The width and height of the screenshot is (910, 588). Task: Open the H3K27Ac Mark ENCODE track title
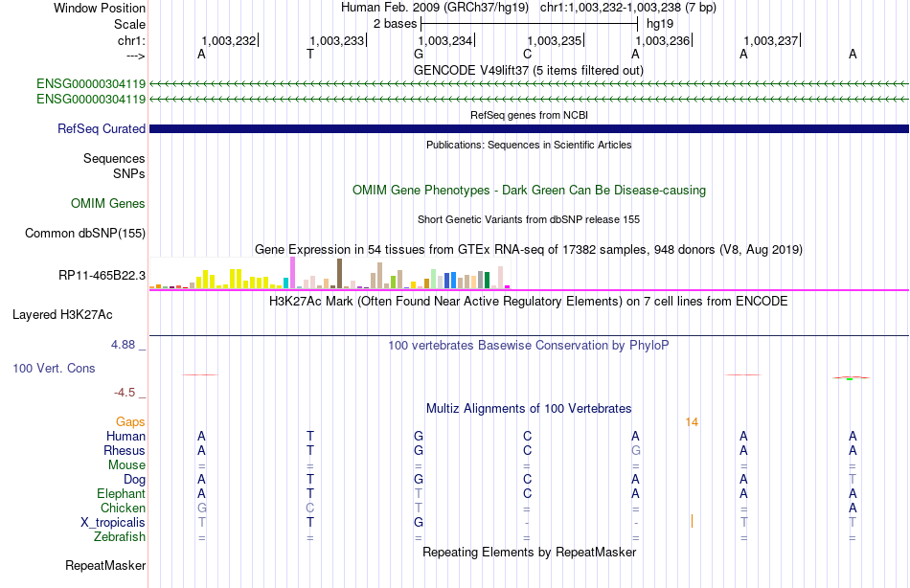(x=529, y=302)
